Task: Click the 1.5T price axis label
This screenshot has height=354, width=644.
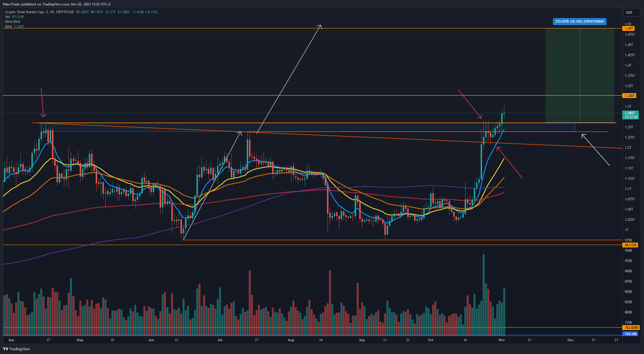Action: click(628, 24)
